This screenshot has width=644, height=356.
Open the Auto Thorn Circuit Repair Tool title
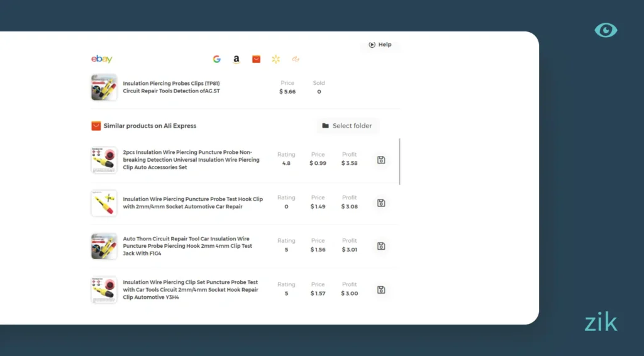(x=187, y=246)
